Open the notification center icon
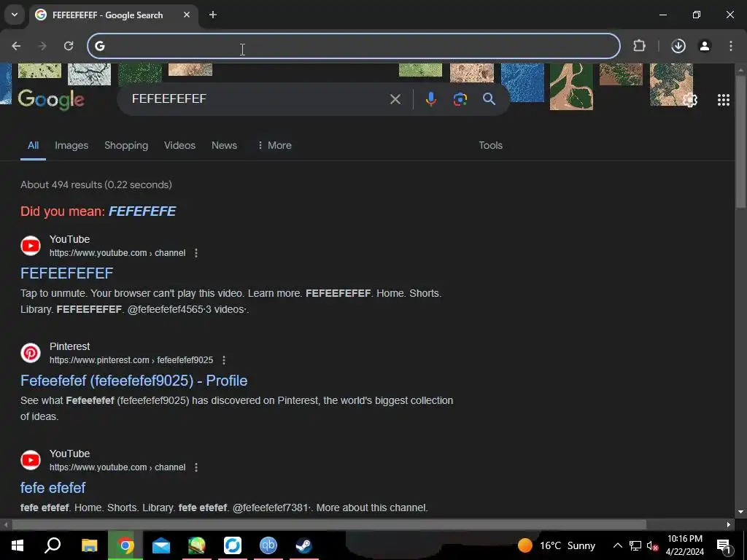Screen dimensions: 747x560 tap(724, 545)
